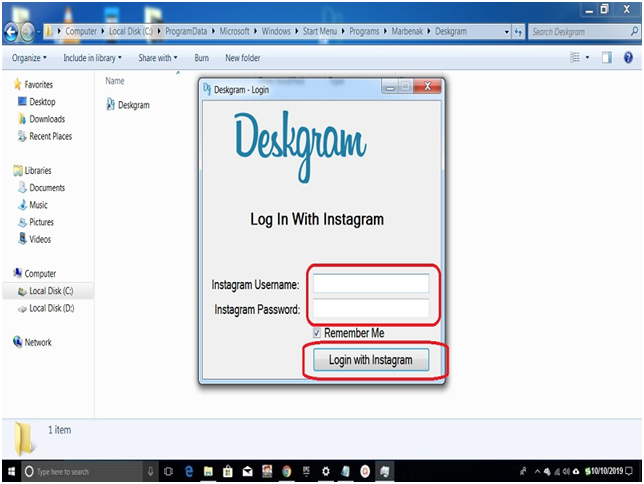The image size is (644, 484).
Task: Open Settings gear on the taskbar
Action: click(326, 471)
